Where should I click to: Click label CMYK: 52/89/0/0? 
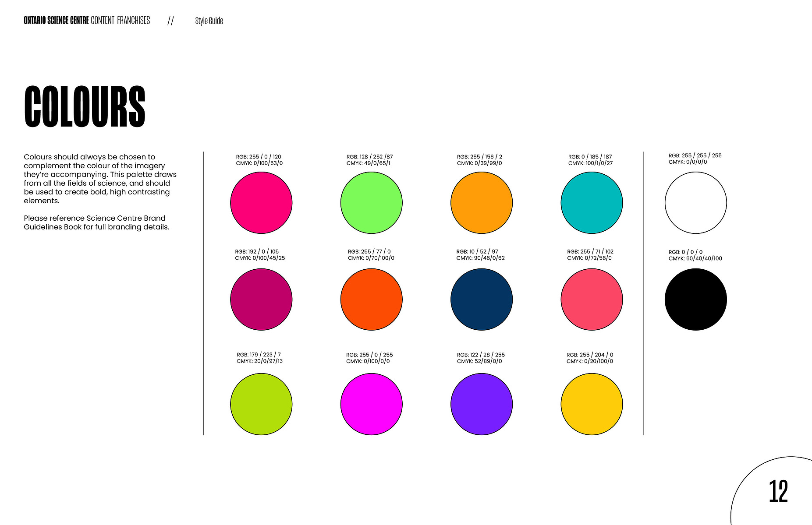click(x=479, y=361)
